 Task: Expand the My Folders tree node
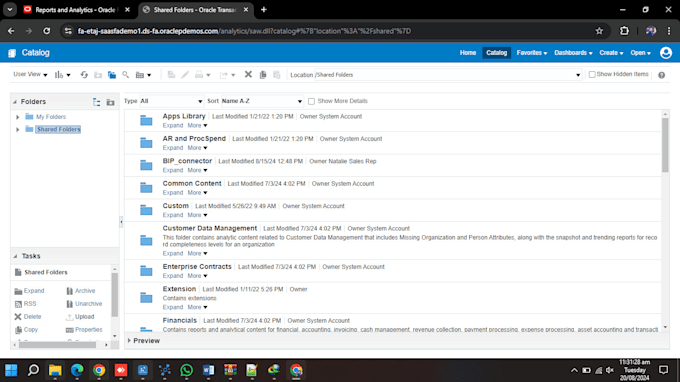tap(18, 117)
